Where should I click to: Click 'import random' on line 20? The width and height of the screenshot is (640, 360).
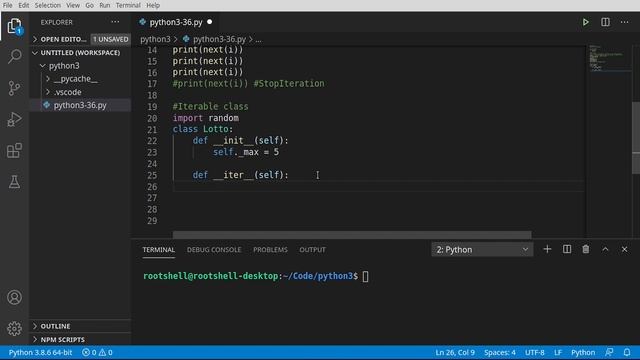click(205, 118)
